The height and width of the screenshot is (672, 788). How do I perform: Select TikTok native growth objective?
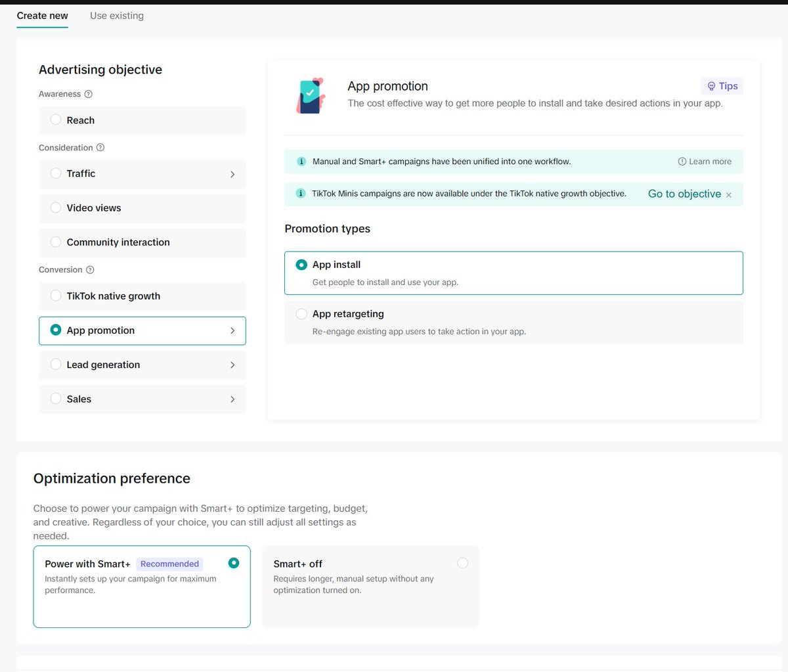(142, 296)
